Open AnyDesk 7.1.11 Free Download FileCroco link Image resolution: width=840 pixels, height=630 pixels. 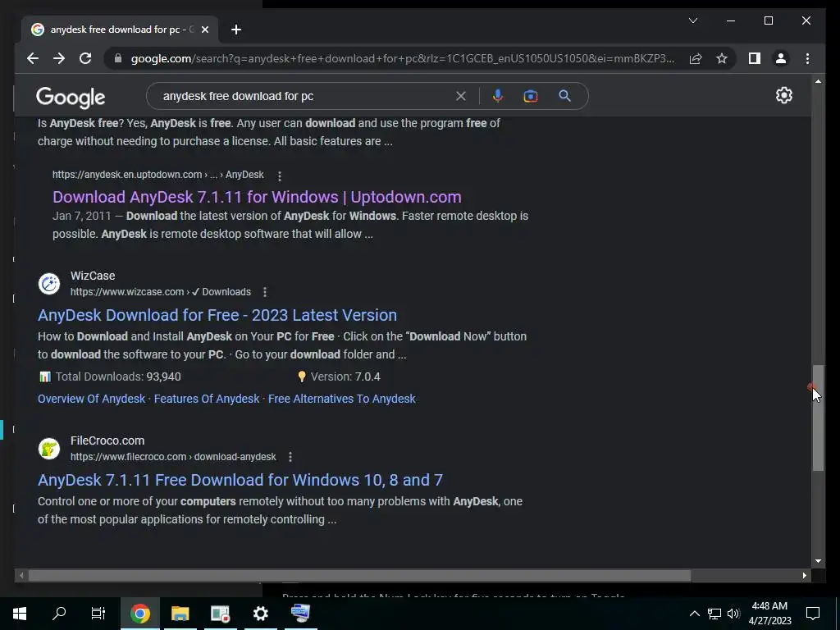pos(240,479)
